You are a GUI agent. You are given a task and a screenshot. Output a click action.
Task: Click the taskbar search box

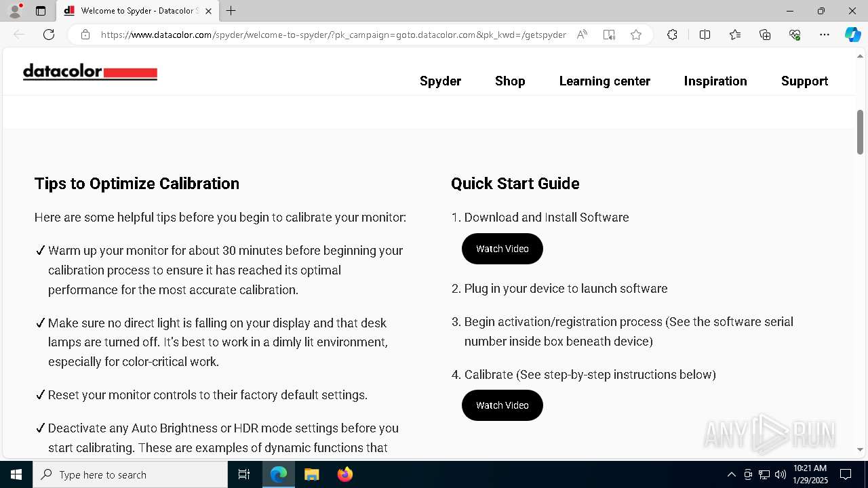130,474
